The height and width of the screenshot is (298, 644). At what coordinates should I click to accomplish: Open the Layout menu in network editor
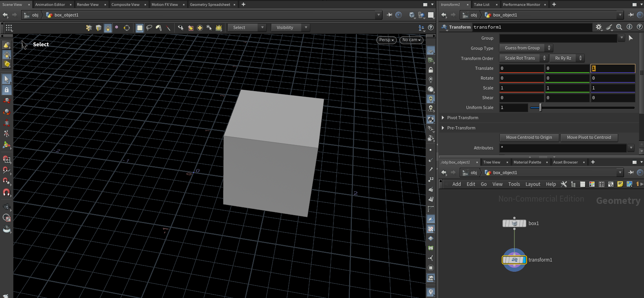click(x=533, y=184)
